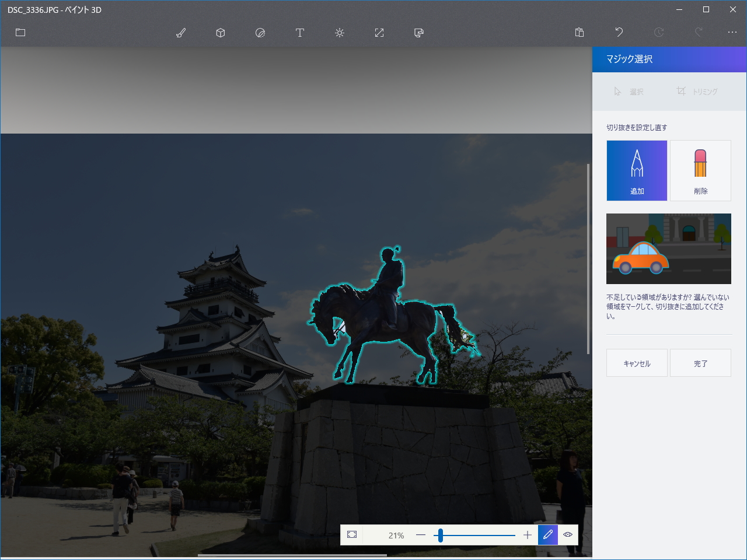Finish selection with 完了 button

pyautogui.click(x=700, y=363)
